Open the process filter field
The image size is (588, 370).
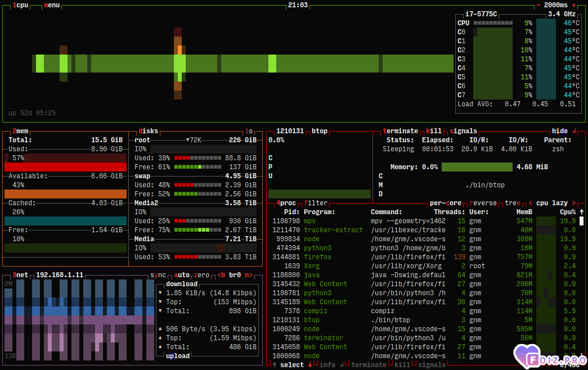316,203
